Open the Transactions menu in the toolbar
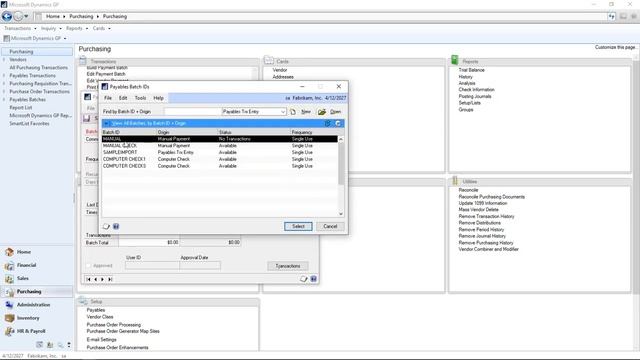 click(x=20, y=29)
